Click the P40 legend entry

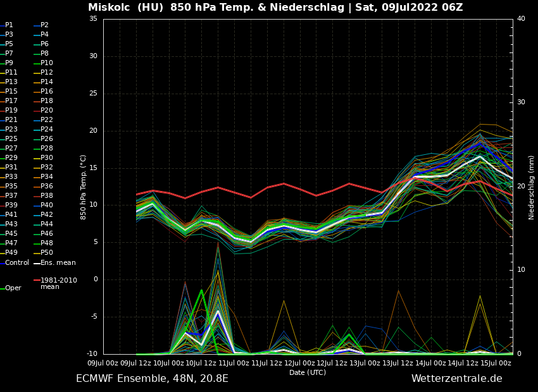point(47,205)
